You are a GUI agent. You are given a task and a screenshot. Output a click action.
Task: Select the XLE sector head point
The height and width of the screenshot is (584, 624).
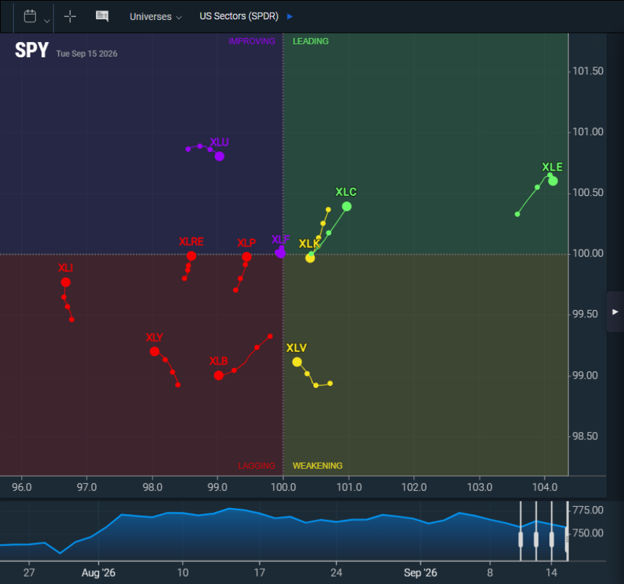coord(553,181)
